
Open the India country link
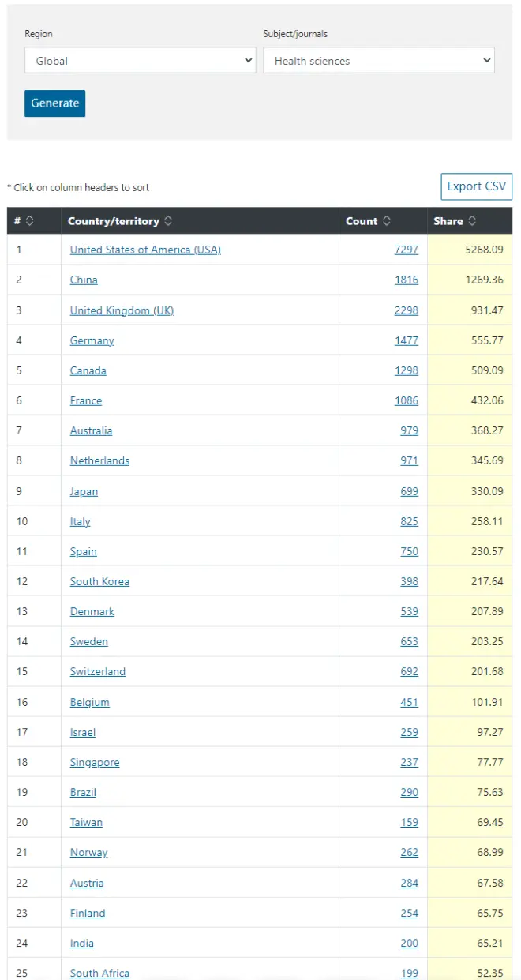click(x=81, y=943)
